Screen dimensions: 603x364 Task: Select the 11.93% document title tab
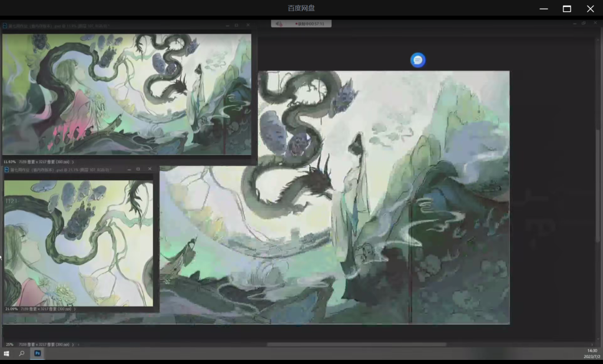(59, 26)
